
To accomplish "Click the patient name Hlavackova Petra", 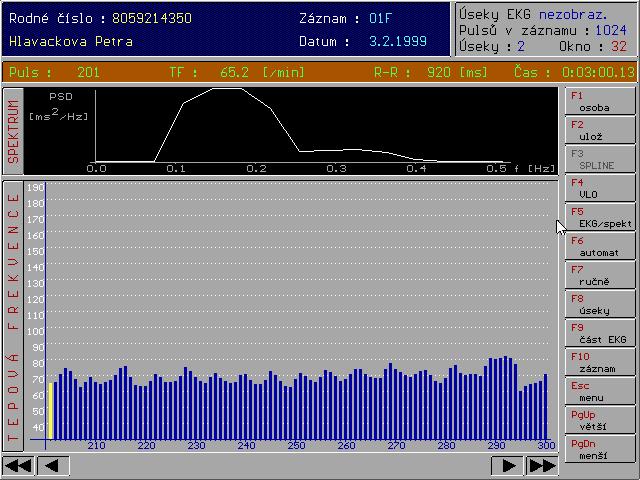I will pyautogui.click(x=71, y=42).
